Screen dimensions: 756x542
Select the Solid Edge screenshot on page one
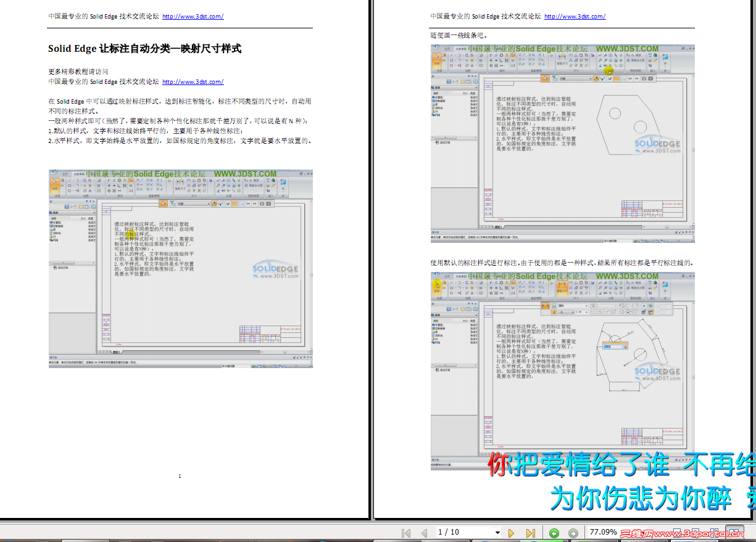[180, 269]
